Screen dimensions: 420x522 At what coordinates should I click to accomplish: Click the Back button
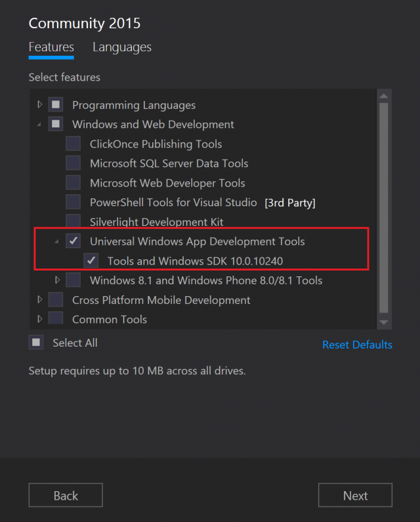point(66,495)
